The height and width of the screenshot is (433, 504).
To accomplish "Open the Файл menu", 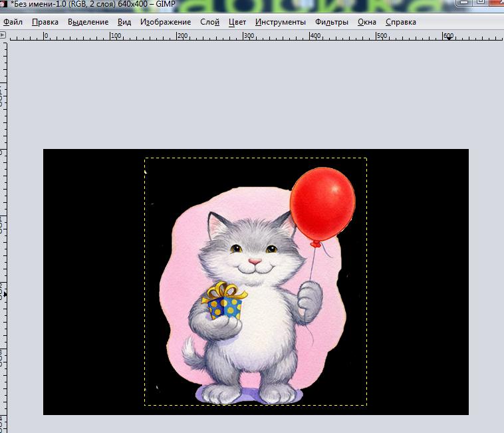I will coord(13,22).
